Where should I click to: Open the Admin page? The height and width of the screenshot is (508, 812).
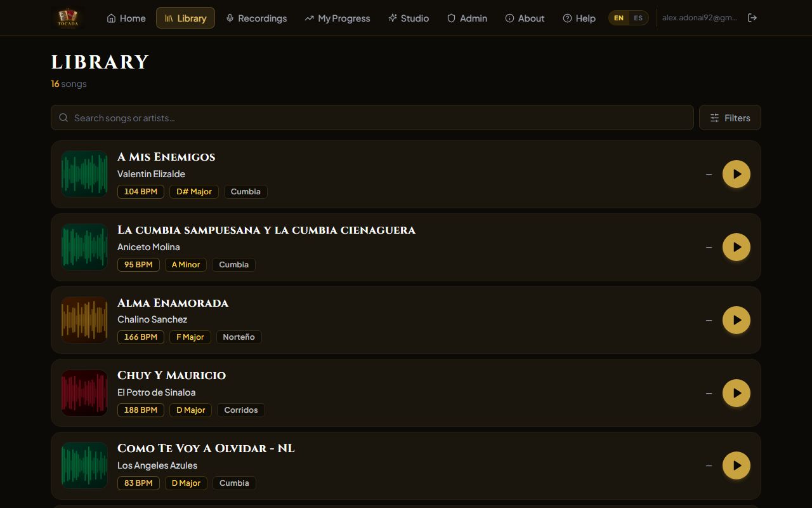(467, 18)
